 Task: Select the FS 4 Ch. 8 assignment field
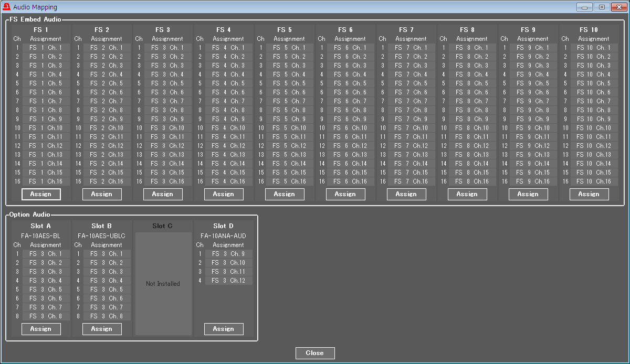click(x=228, y=110)
